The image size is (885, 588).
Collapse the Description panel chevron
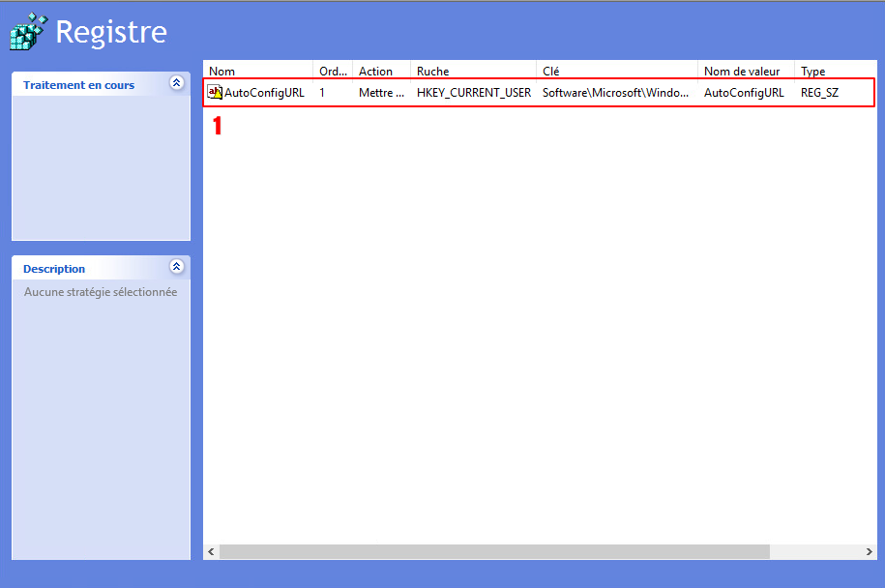click(176, 268)
